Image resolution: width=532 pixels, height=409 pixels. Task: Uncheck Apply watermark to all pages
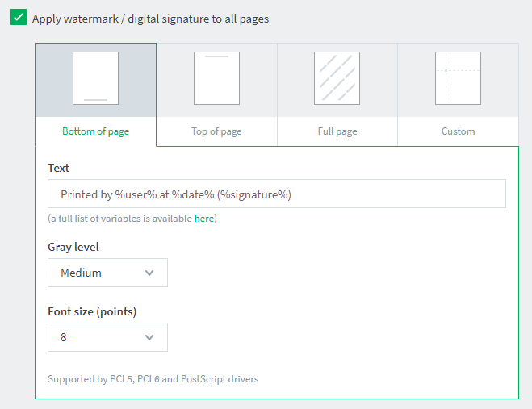pyautogui.click(x=19, y=17)
